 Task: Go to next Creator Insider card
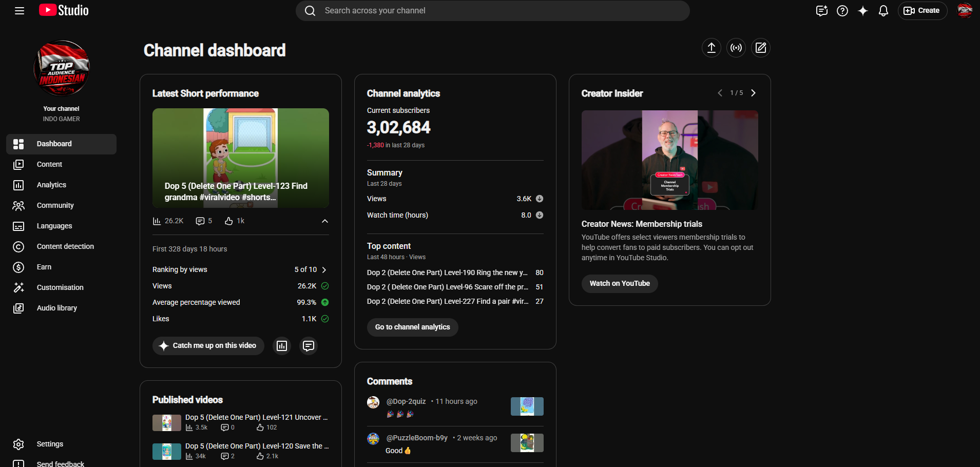(753, 93)
